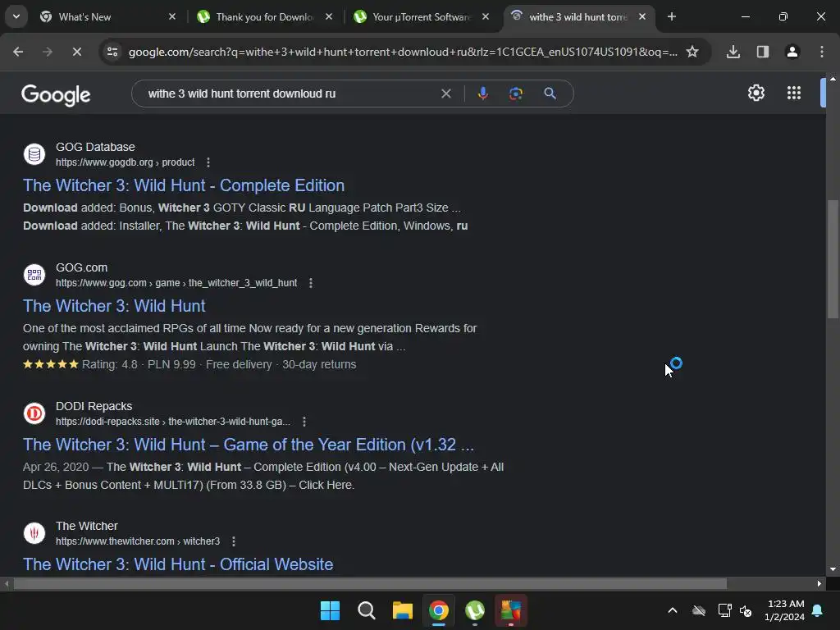Screen dimensions: 840x630
Task: Close the Your µTorrent Software tab
Action: pos(486,16)
